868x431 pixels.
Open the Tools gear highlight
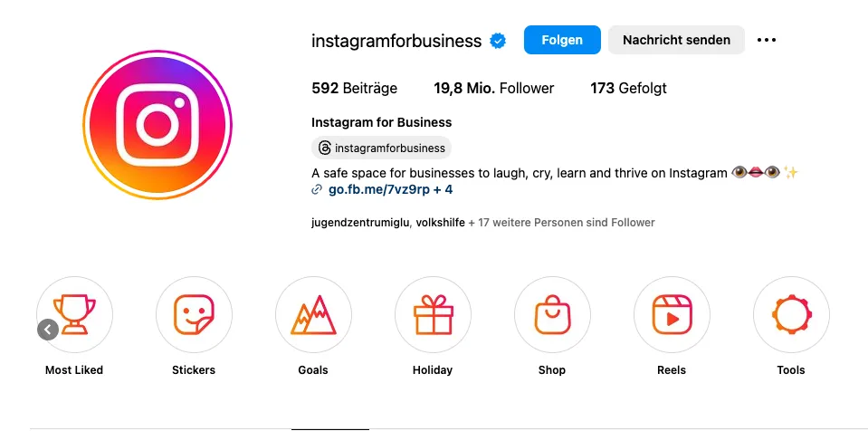(x=792, y=315)
